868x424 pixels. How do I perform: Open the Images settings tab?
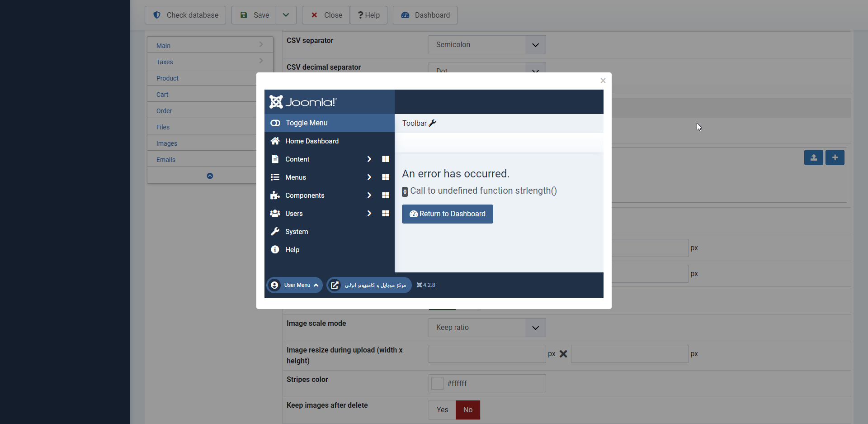click(x=202, y=143)
